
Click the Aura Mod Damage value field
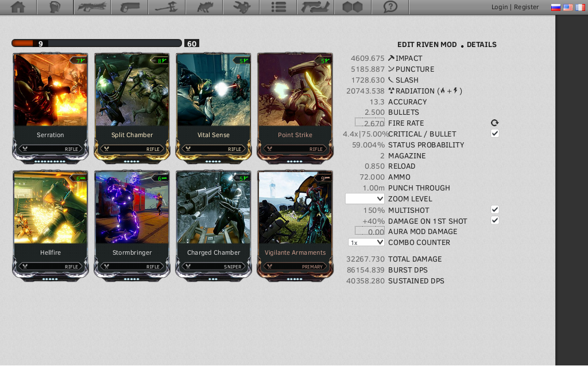(x=370, y=232)
